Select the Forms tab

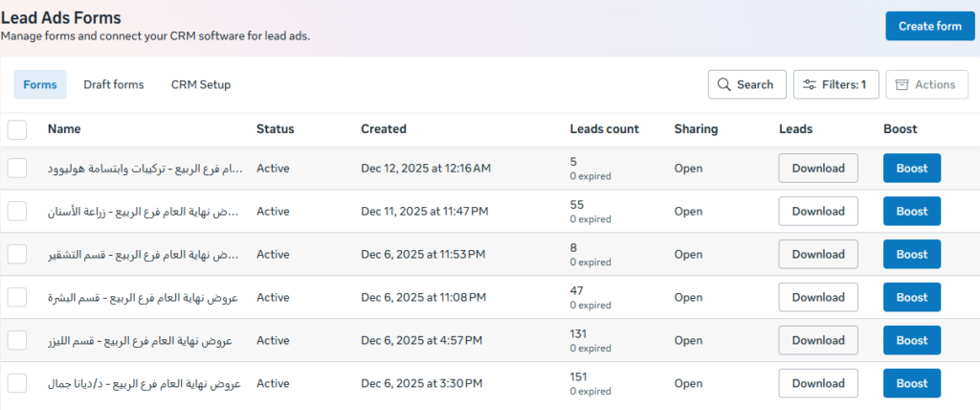click(40, 84)
